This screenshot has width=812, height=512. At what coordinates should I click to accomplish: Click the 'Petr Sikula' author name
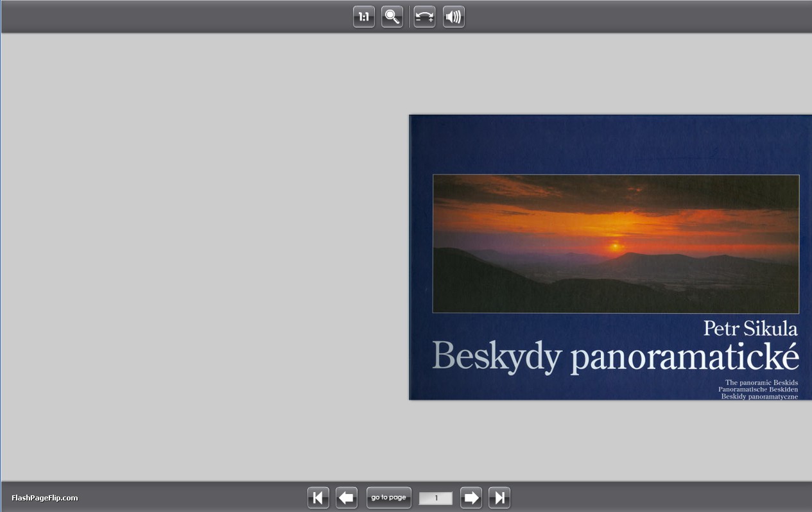(x=750, y=329)
